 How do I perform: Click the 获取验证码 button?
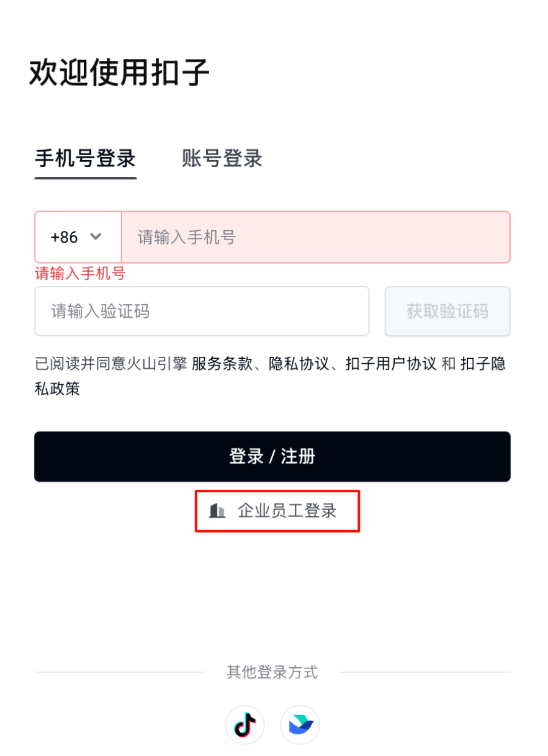click(x=447, y=311)
